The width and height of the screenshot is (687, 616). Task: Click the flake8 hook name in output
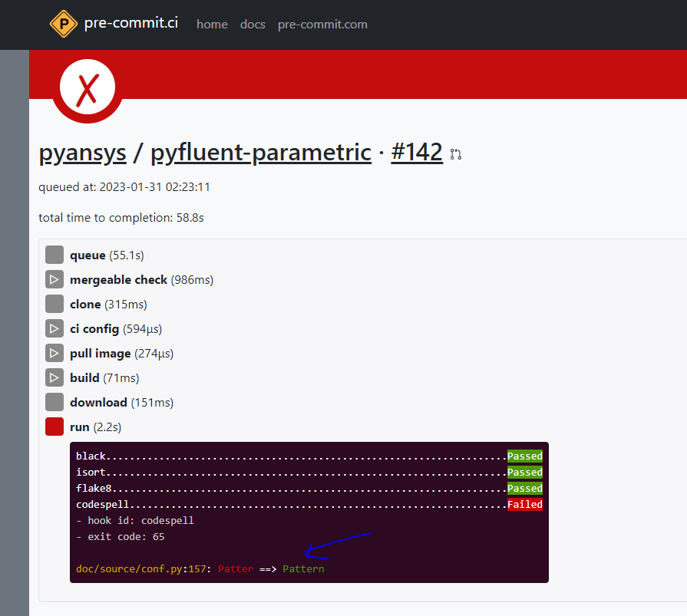click(94, 488)
